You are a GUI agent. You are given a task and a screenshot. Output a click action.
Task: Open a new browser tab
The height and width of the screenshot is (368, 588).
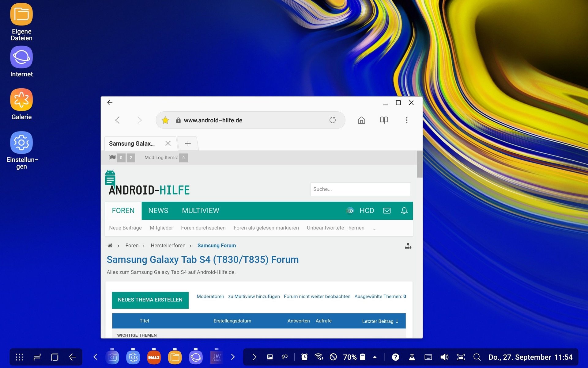pos(188,144)
